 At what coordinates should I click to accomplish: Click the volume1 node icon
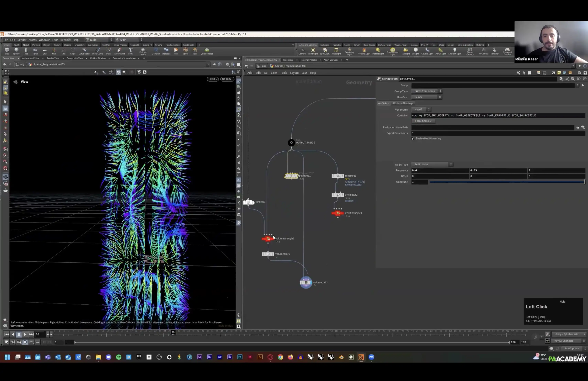pyautogui.click(x=249, y=202)
